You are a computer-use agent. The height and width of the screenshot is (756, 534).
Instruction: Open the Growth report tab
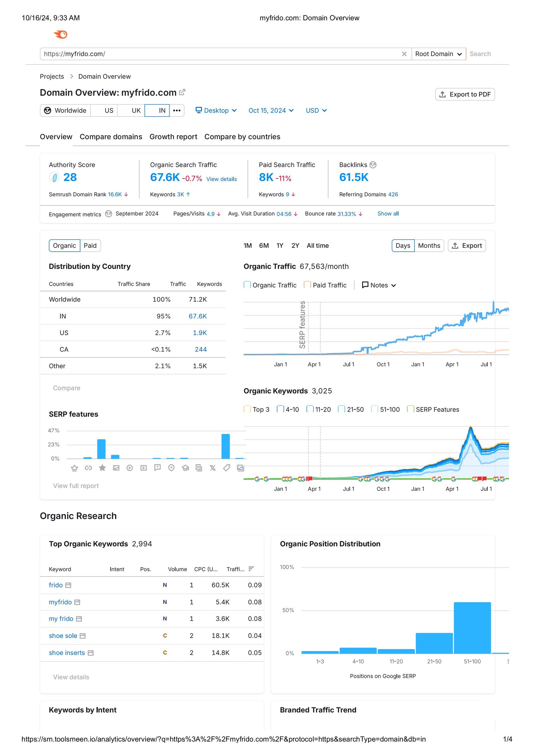(x=173, y=137)
